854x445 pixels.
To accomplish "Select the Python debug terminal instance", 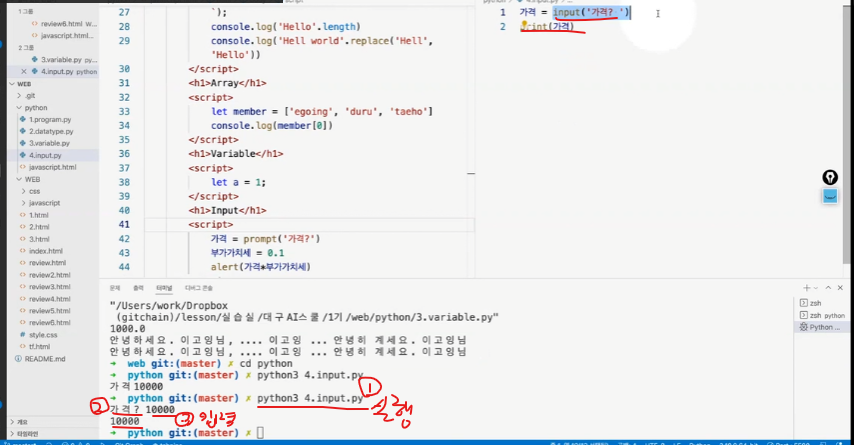I will pyautogui.click(x=820, y=327).
